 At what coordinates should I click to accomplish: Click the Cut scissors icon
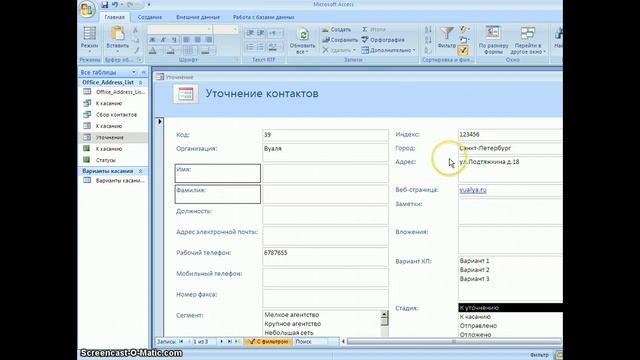(x=136, y=30)
